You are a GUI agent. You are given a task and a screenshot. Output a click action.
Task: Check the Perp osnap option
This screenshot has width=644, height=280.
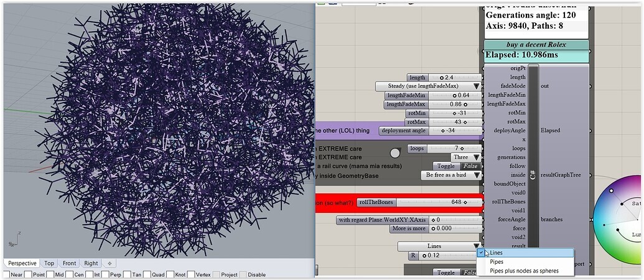[x=105, y=274]
